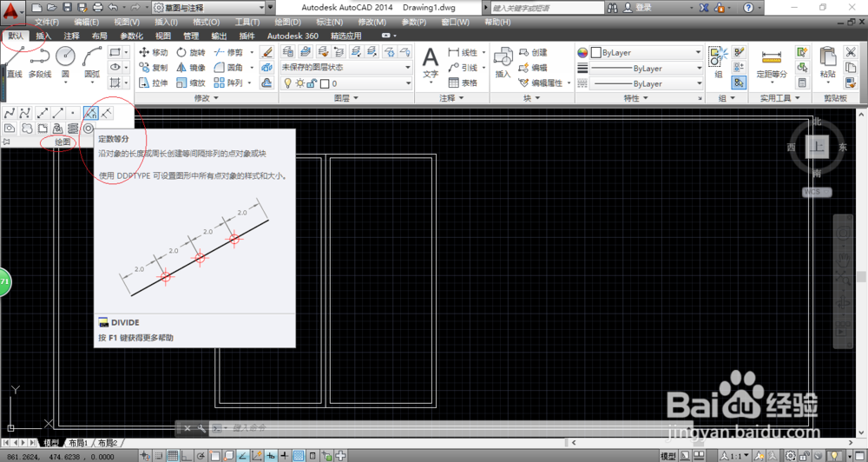This screenshot has width=868, height=462.
Task: Open the layer state dropdown 未保存的图层状态
Action: tap(346, 68)
